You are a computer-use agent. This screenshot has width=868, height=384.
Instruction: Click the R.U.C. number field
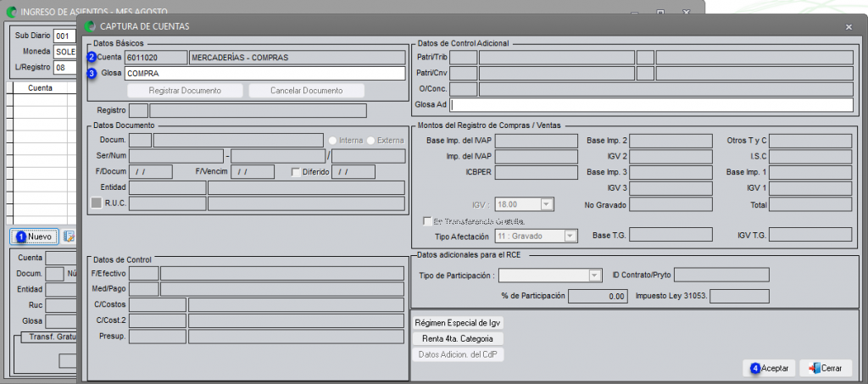167,203
